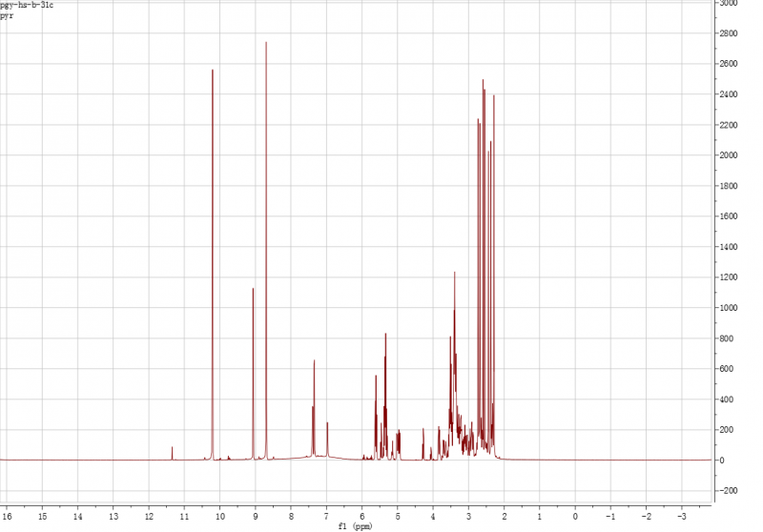The height and width of the screenshot is (532, 763).
Task: Click x-axis tick label 12
Action: coord(149,517)
